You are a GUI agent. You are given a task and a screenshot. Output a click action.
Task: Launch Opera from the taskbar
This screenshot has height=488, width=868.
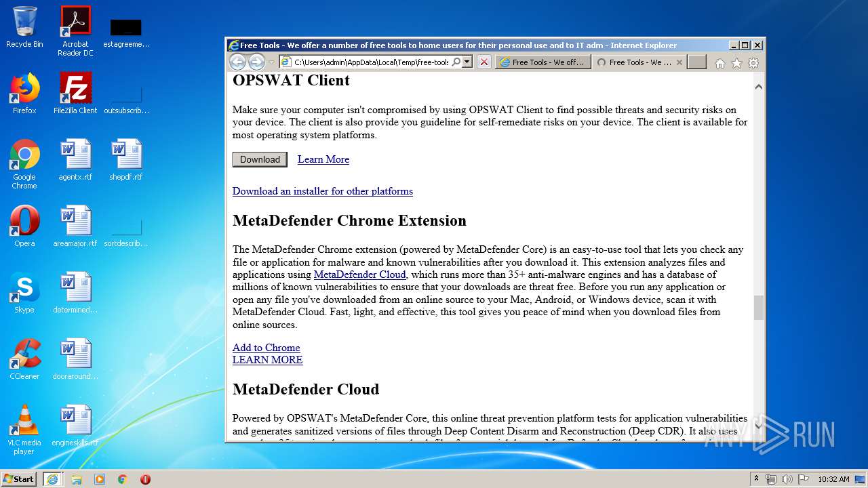click(x=145, y=479)
